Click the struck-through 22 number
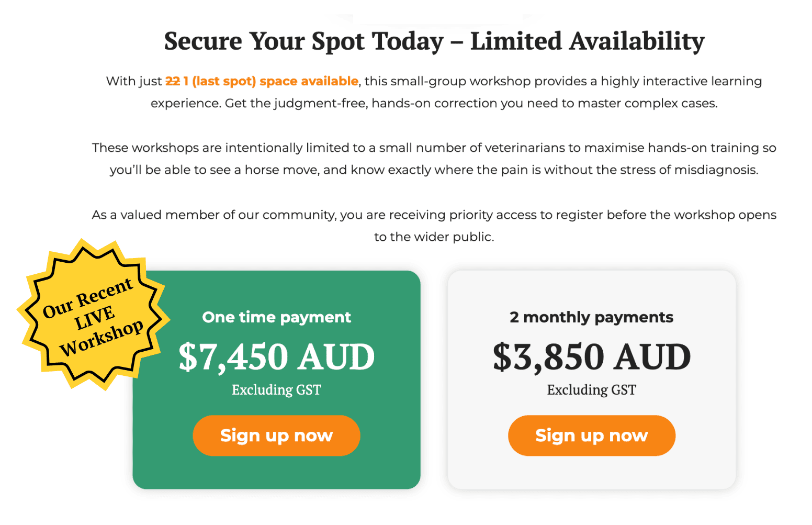This screenshot has height=525, width=812. pyautogui.click(x=173, y=81)
